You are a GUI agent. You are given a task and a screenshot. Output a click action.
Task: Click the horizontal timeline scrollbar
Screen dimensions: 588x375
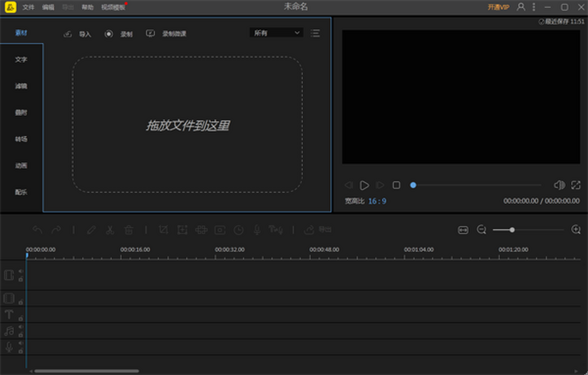[x=86, y=371]
